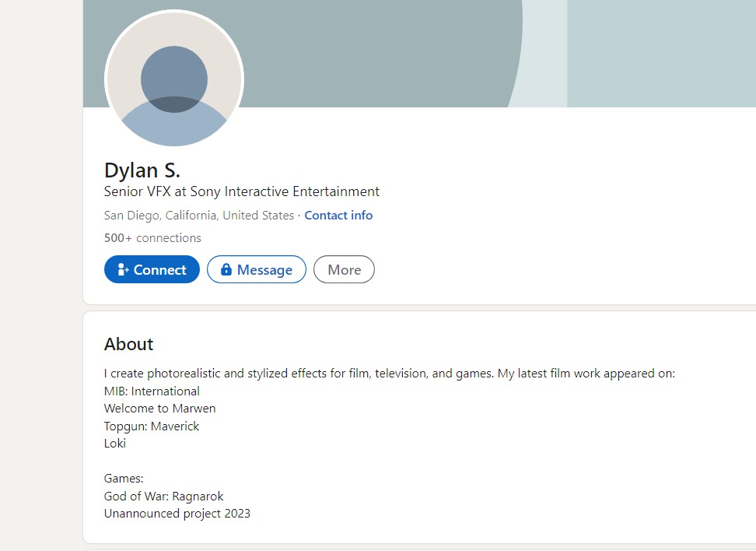Image resolution: width=756 pixels, height=551 pixels.
Task: Connect with Dylan S.
Action: [152, 269]
